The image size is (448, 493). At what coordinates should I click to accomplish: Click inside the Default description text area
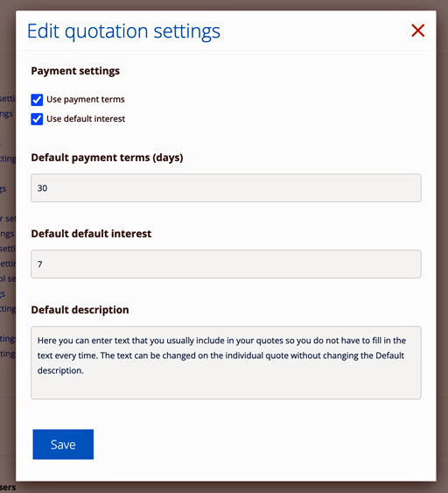tap(226, 363)
